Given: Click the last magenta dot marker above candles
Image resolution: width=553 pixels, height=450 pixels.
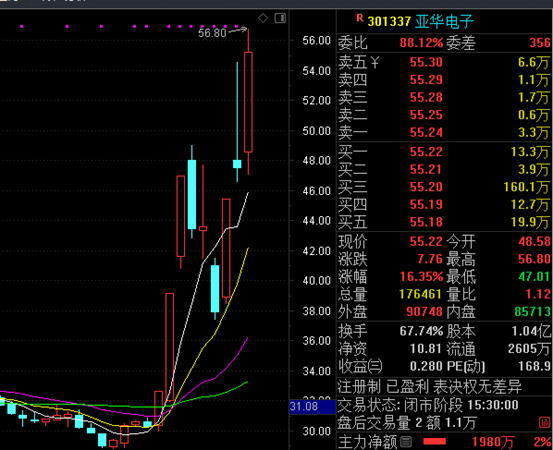Looking at the screenshot, I should (x=237, y=26).
